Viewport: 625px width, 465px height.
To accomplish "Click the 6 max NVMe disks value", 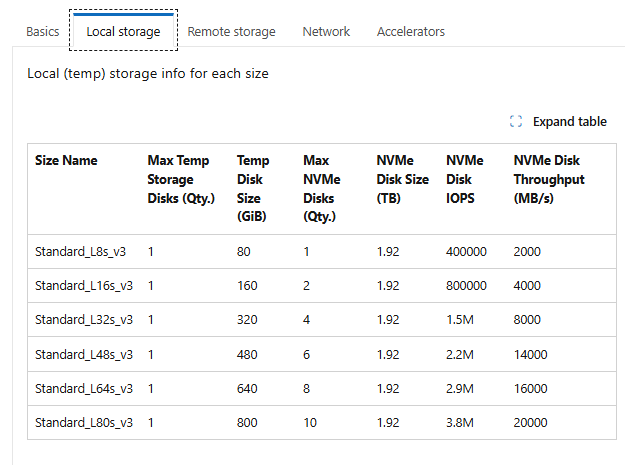I will click(307, 355).
